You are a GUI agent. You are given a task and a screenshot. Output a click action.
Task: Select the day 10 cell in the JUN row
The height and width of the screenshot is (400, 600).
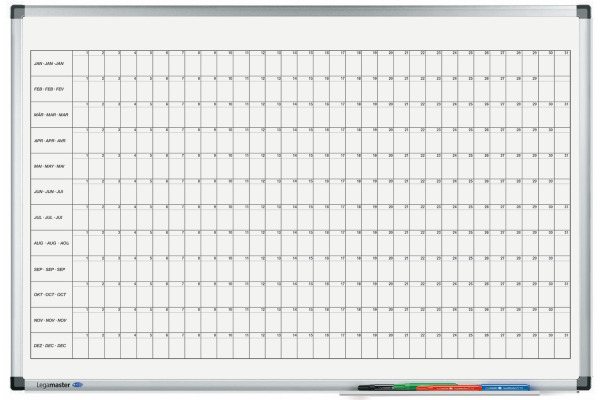(x=225, y=191)
